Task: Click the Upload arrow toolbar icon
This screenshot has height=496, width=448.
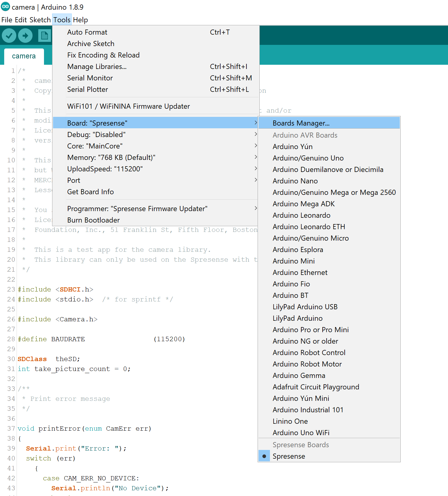Action: pyautogui.click(x=25, y=36)
